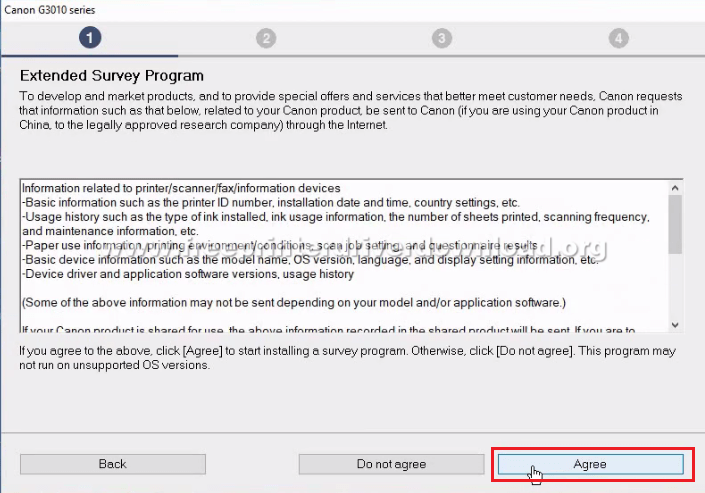The width and height of the screenshot is (705, 493).
Task: Click line starting '-Paper use information'
Action: click(280, 246)
